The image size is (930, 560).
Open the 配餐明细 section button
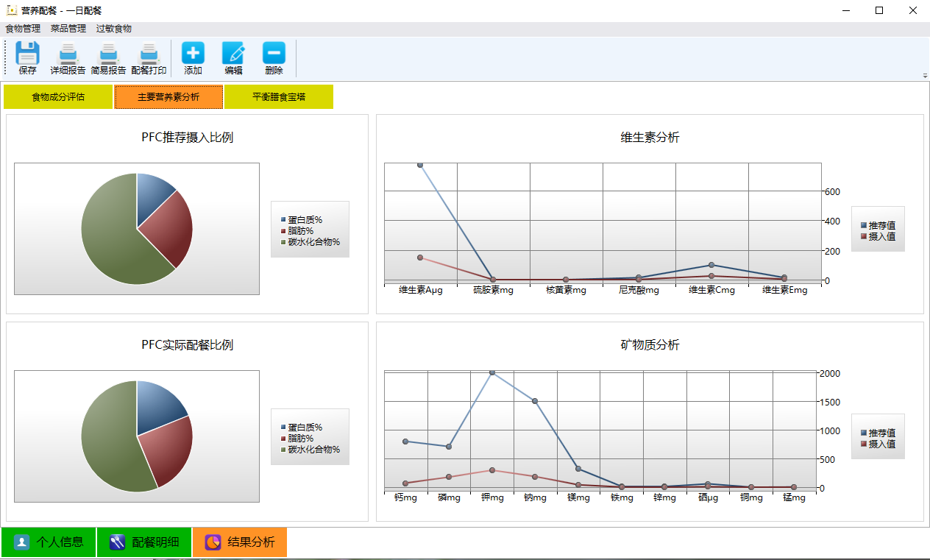coord(144,542)
